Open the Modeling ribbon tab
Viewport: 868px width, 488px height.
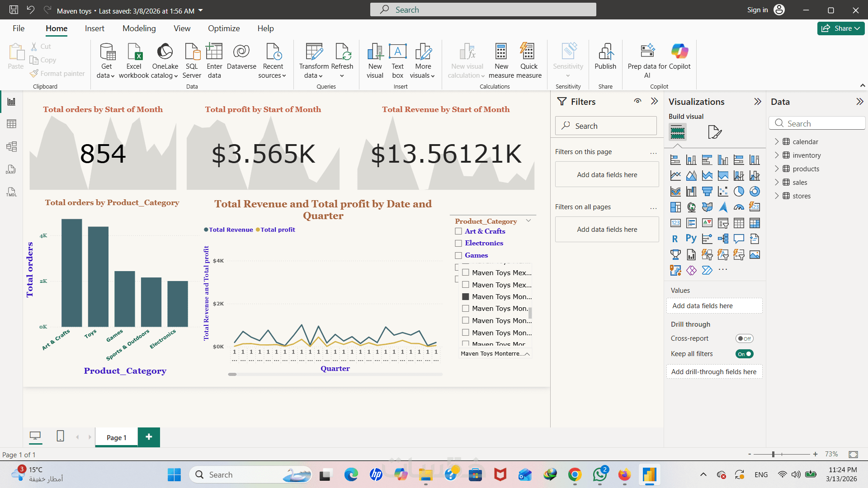pyautogui.click(x=139, y=28)
